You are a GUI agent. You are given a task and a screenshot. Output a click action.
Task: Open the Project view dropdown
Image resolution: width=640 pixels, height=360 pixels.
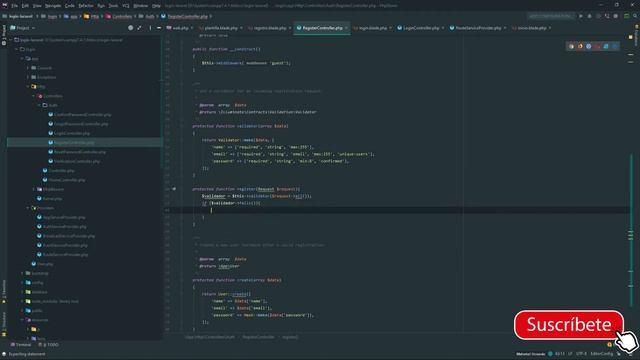click(23, 28)
